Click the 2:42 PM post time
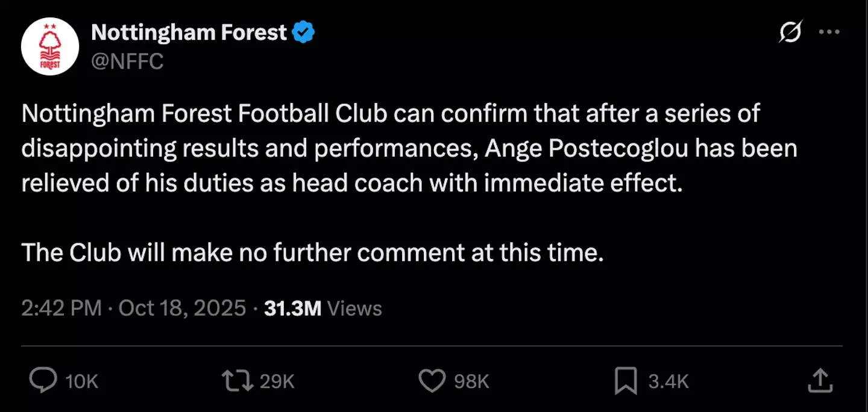 [x=61, y=308]
